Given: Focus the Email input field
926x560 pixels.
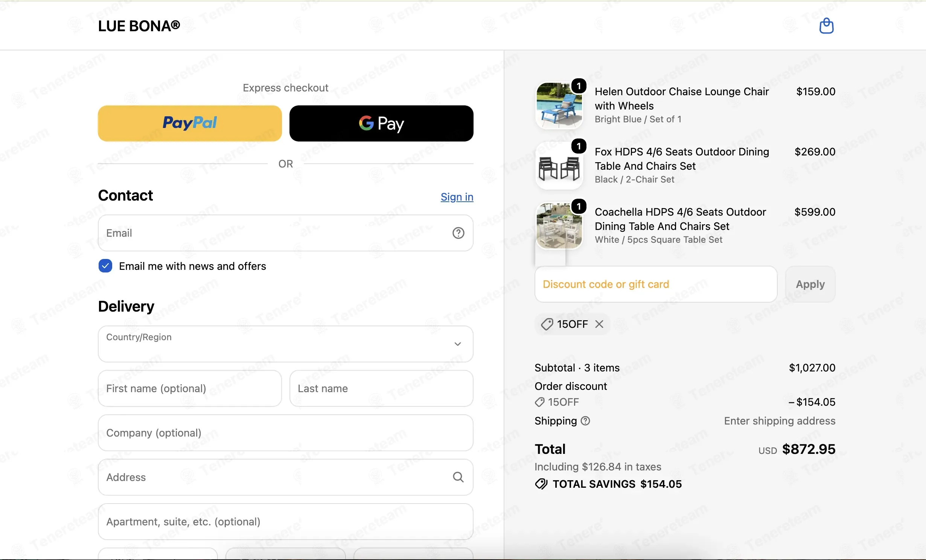Looking at the screenshot, I should click(285, 233).
